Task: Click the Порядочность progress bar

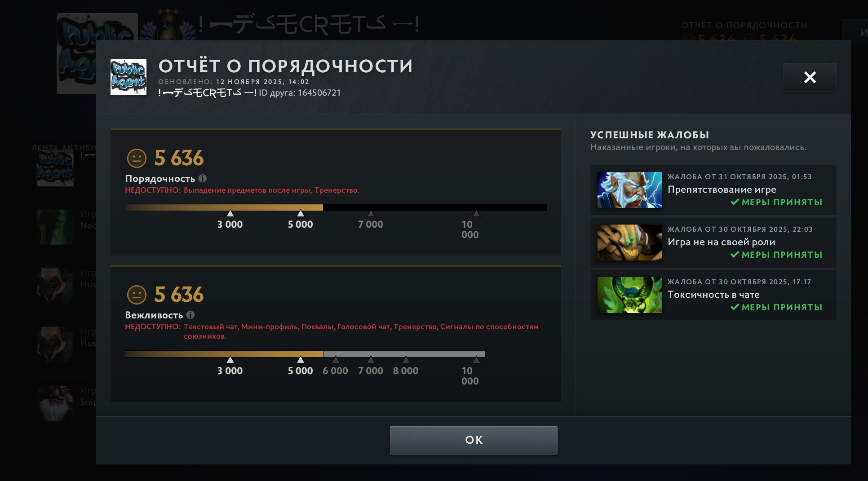Action: (x=336, y=207)
